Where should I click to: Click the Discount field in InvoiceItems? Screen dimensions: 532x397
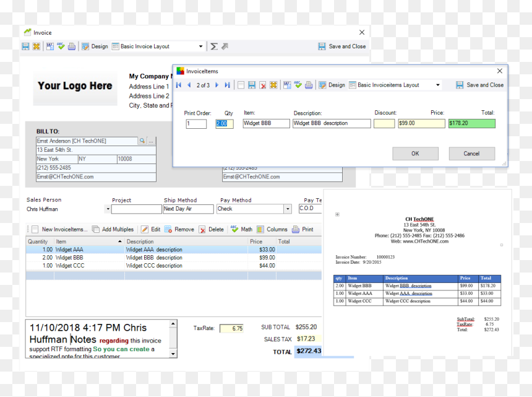point(384,123)
